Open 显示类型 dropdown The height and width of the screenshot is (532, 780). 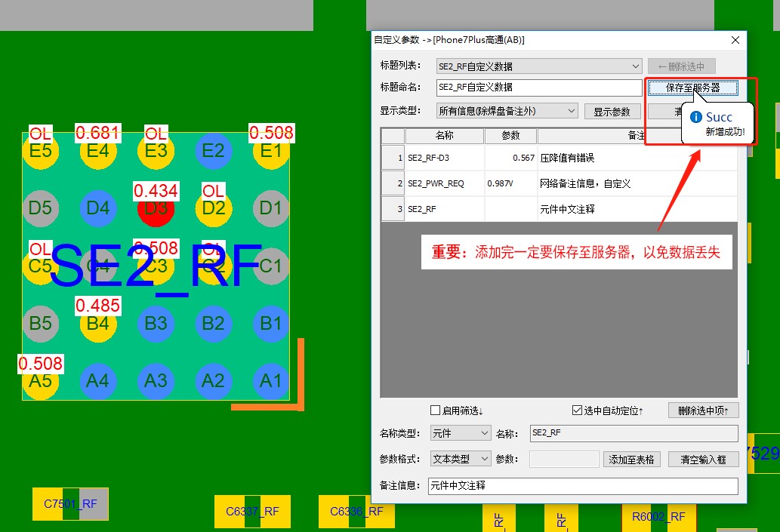[507, 111]
